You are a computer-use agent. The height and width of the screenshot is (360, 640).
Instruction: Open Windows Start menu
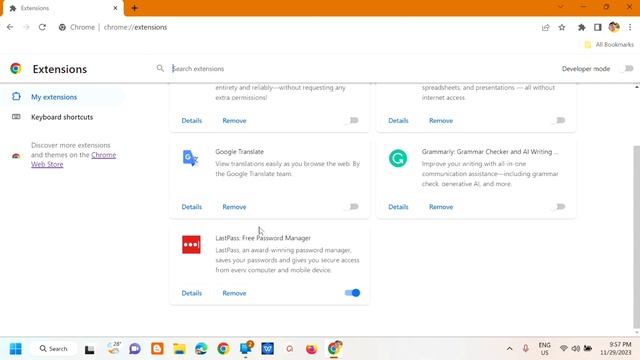point(16,349)
